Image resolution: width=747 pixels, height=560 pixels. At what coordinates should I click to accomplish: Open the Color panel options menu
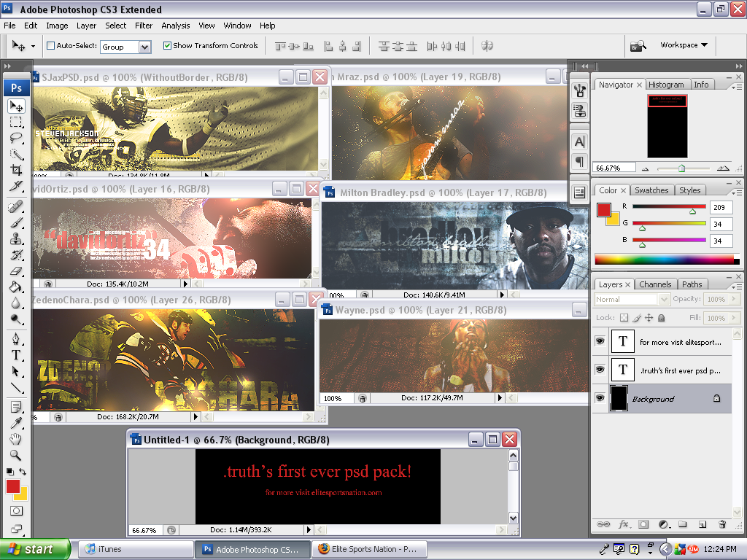[x=737, y=192]
